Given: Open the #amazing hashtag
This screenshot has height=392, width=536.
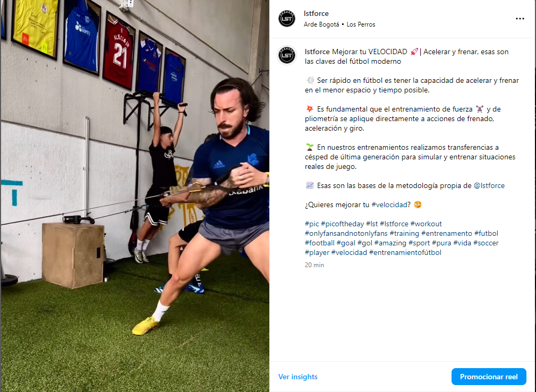Looking at the screenshot, I should click(390, 243).
